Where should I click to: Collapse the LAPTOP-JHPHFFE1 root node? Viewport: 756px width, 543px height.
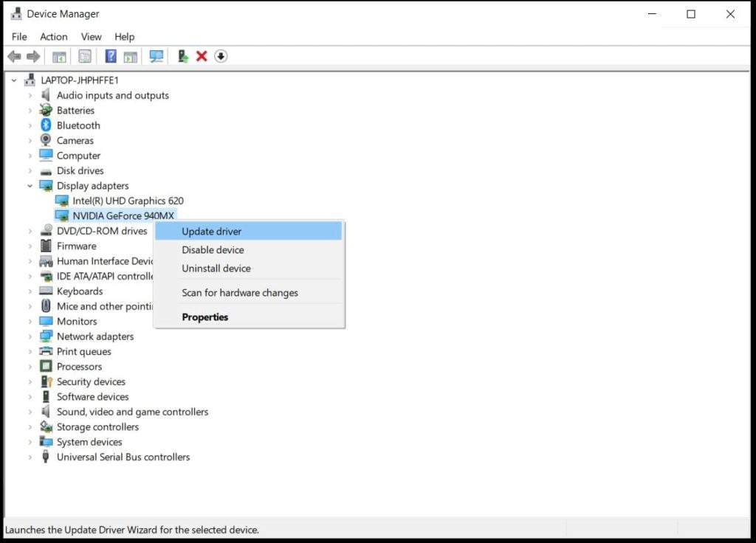pos(14,80)
